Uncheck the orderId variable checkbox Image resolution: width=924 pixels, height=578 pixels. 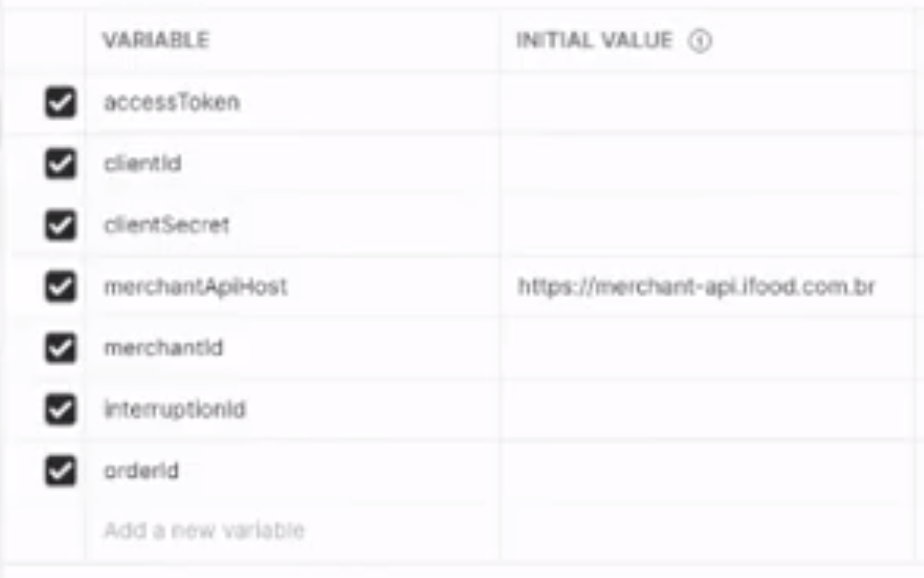tap(61, 471)
